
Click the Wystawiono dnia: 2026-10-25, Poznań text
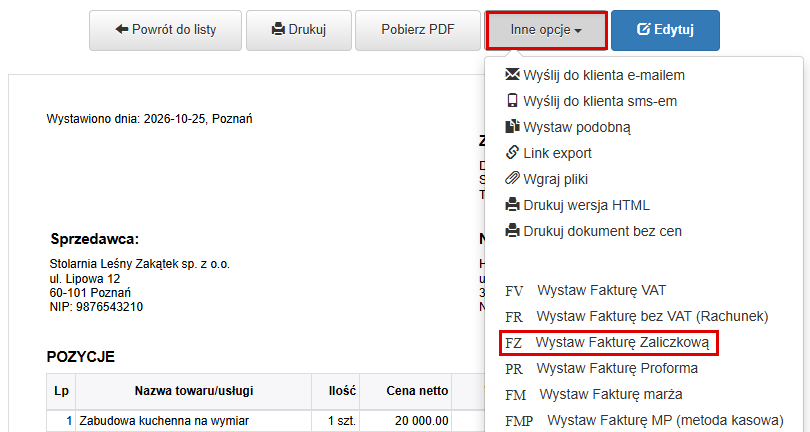pyautogui.click(x=149, y=119)
